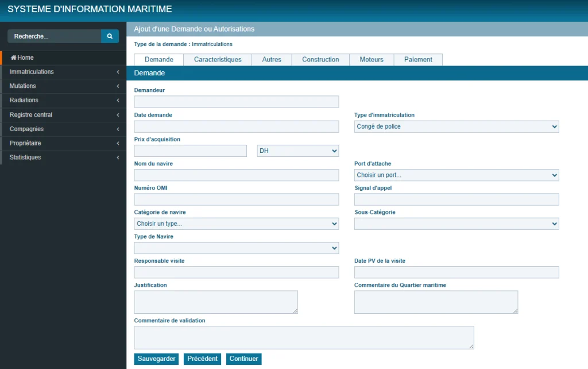Click the search magnifier icon button
This screenshot has width=588, height=369.
click(x=110, y=36)
